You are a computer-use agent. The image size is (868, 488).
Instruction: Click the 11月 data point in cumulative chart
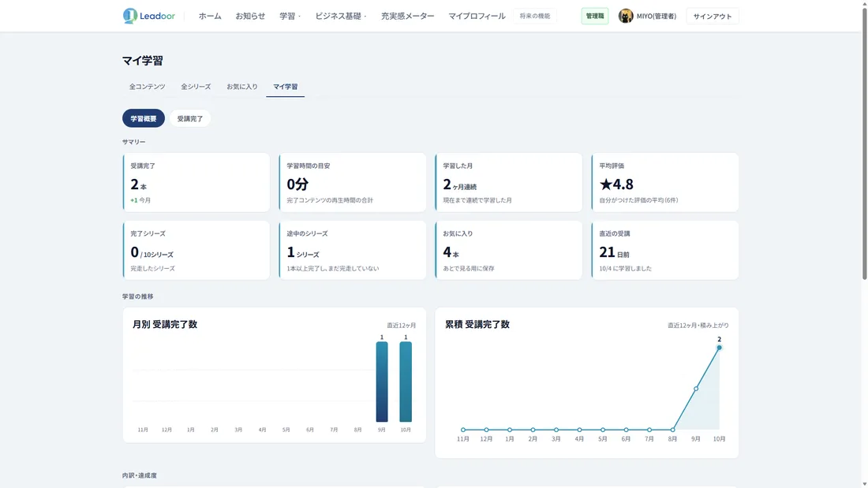click(462, 430)
